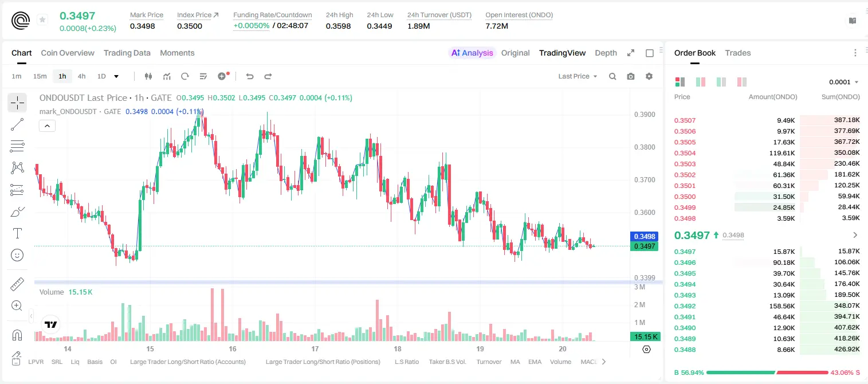Open chart settings gear icon
Viewport: 868px width, 384px height.
[x=649, y=76]
